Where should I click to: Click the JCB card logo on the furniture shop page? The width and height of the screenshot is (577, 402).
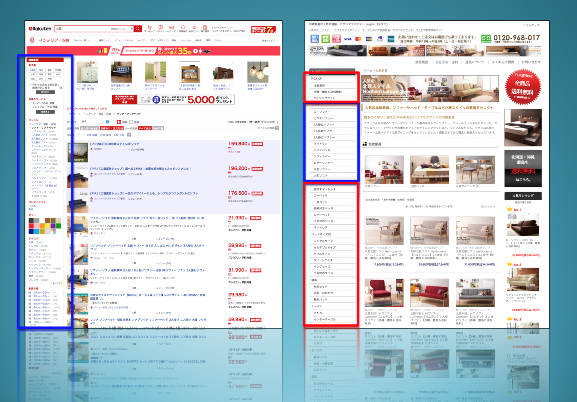click(x=369, y=39)
